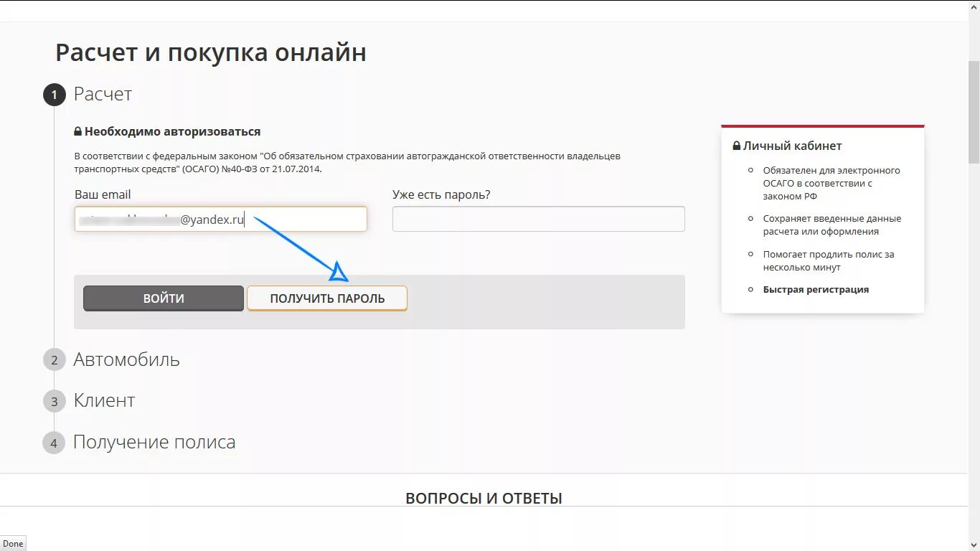Click the ВОПРОСЫ И ОТВЕТЫ heading
Image resolution: width=980 pixels, height=551 pixels.
point(484,498)
